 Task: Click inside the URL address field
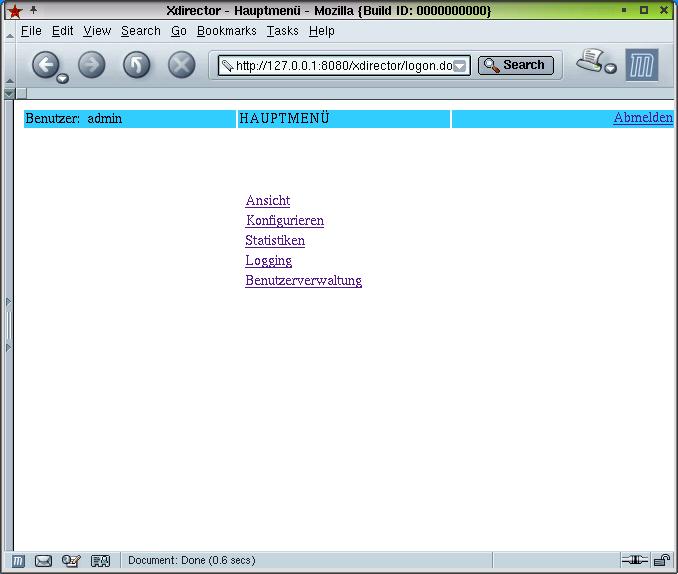(340, 66)
